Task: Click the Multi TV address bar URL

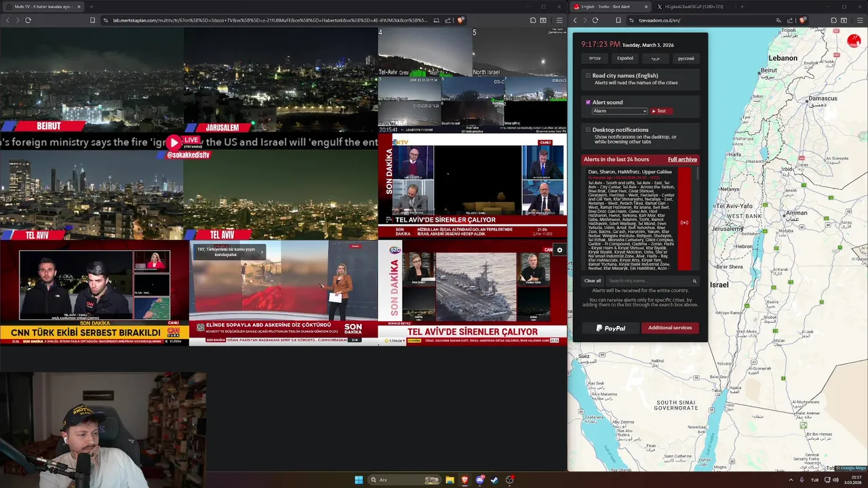Action: coord(270,20)
